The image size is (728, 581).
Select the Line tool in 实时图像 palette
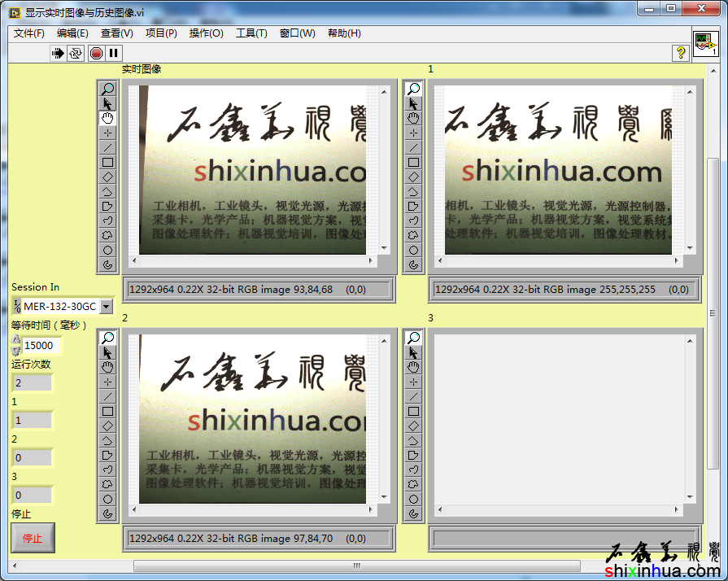pos(107,147)
